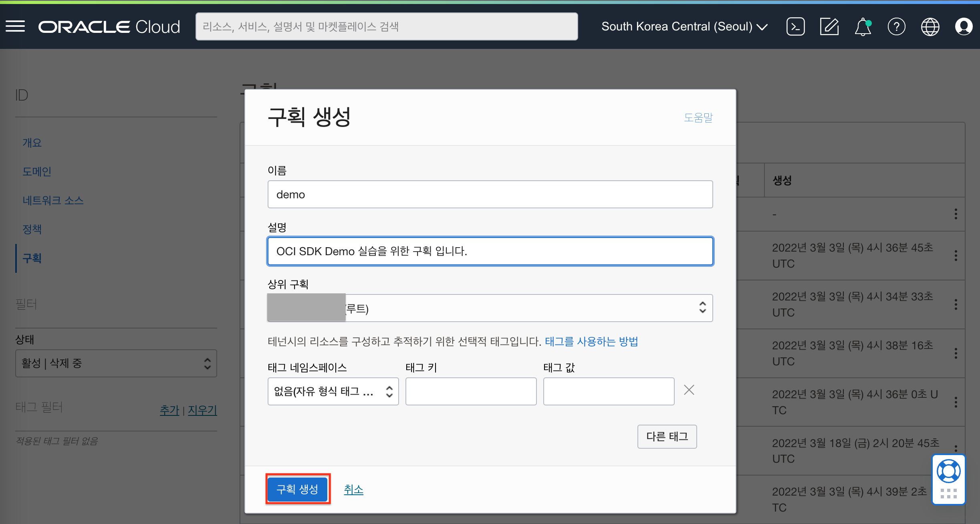
Task: Open actions menu for 4시 34분 33초 row
Action: click(956, 304)
